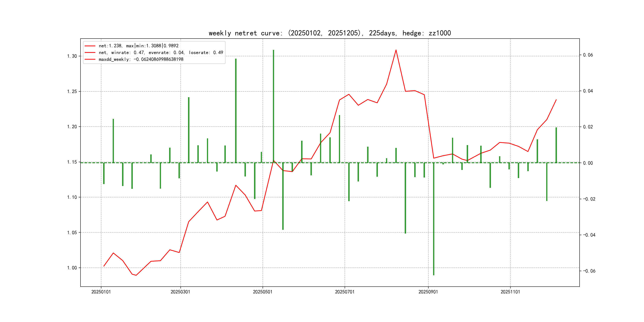Click red line swatch beside maxdd_weekly
Viewport: 644px width, 322px height.
90,59
